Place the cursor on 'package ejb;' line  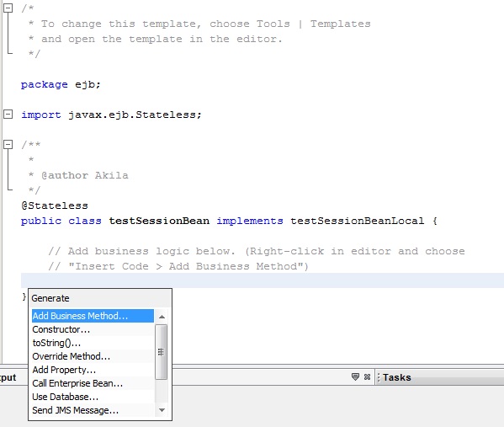(61, 84)
